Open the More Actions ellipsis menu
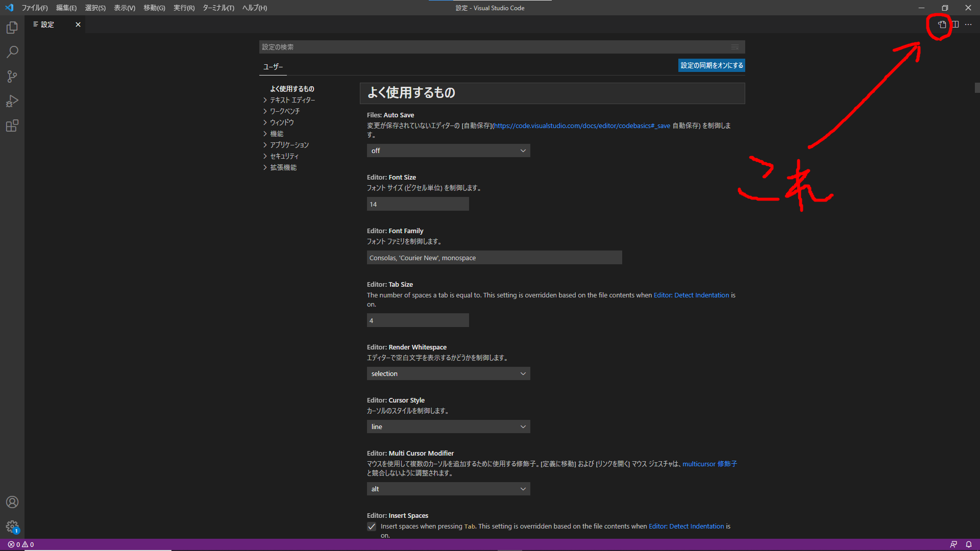This screenshot has height=551, width=980. point(968,24)
